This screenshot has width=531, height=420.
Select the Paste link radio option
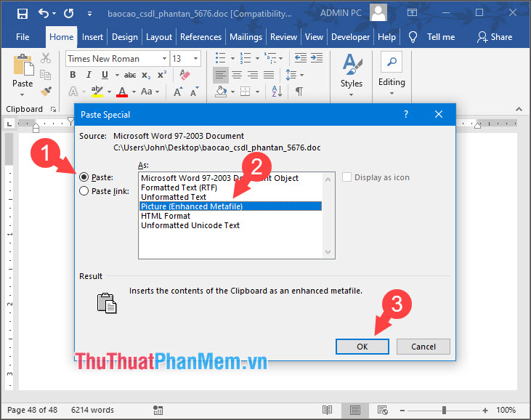tap(85, 191)
